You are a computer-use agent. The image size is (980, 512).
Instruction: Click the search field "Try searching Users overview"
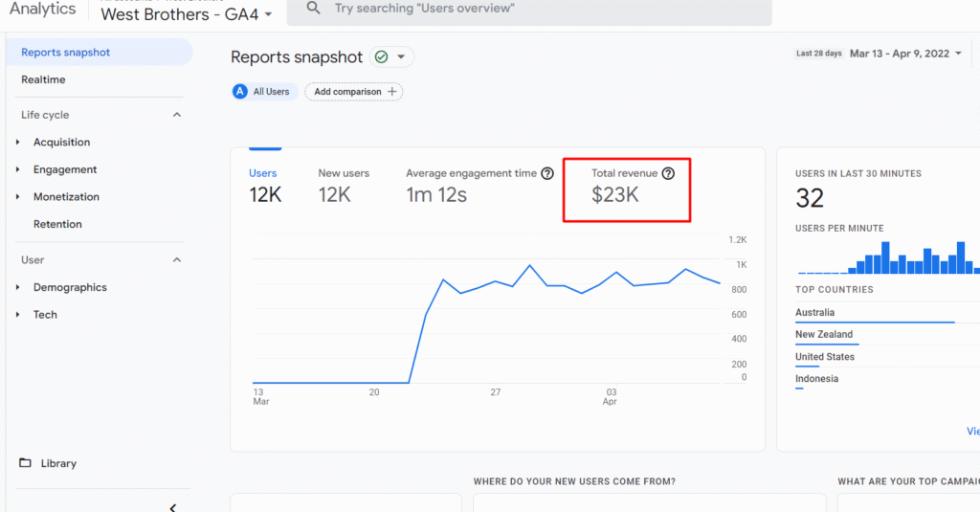click(528, 9)
